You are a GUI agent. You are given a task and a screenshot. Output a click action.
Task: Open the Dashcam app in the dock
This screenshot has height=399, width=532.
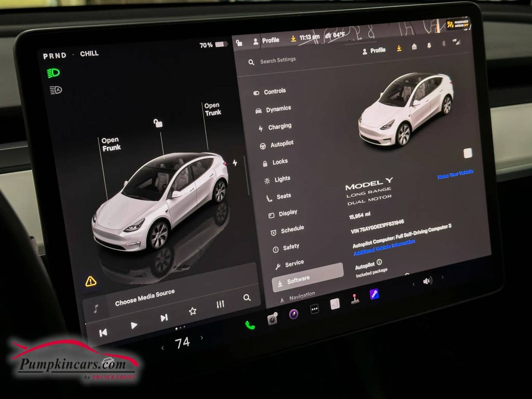pos(272,319)
